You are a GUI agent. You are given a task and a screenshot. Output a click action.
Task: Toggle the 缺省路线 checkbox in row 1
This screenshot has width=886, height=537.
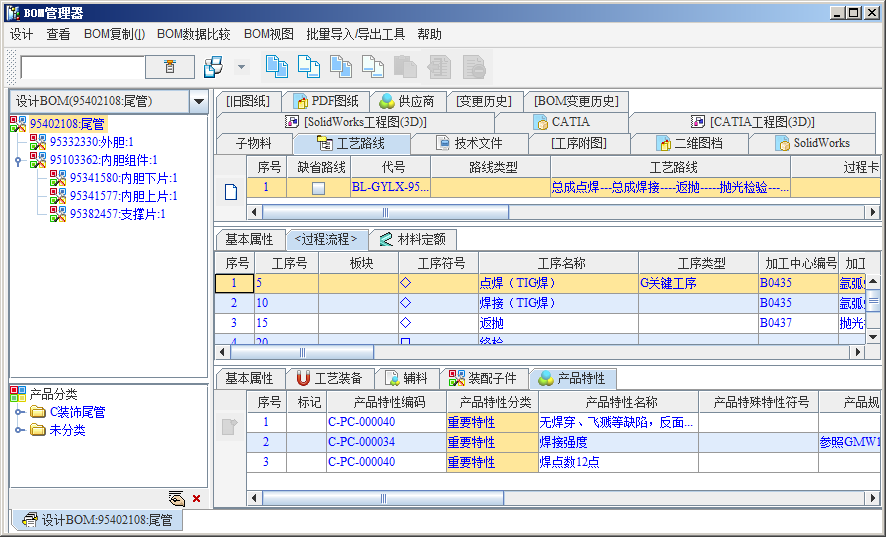tap(318, 187)
